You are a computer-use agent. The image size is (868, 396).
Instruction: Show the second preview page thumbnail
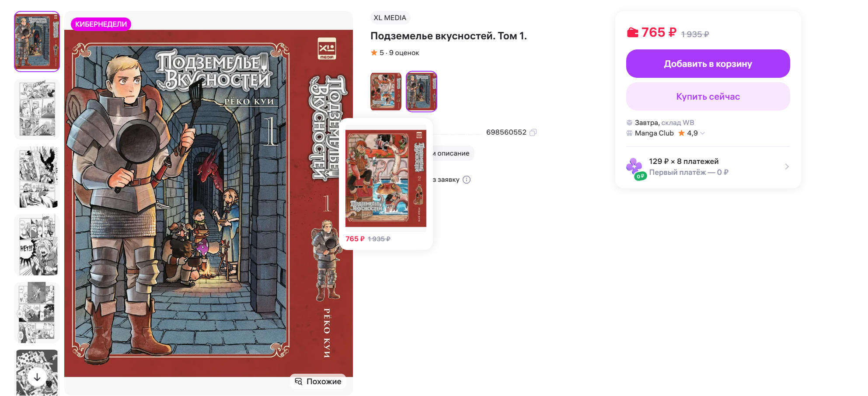37,109
